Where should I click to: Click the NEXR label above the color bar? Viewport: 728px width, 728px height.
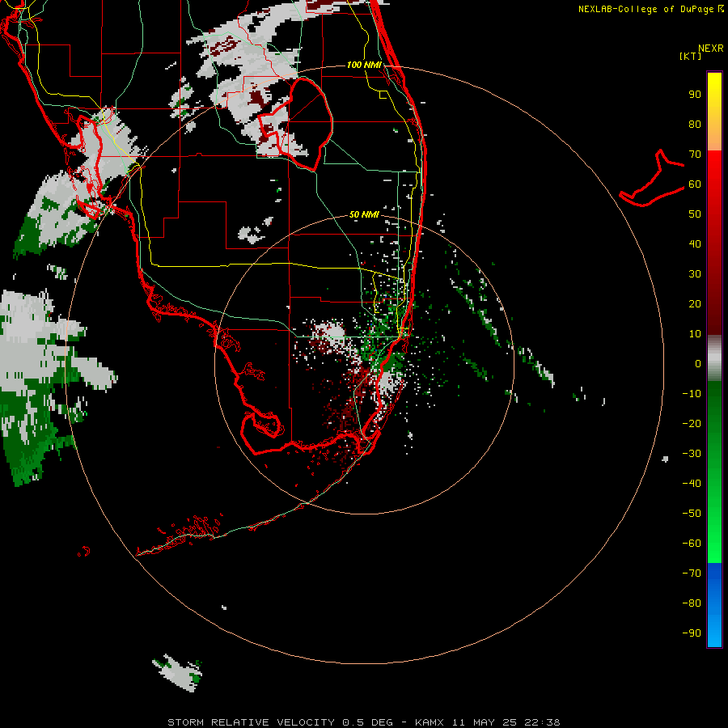pyautogui.click(x=711, y=49)
